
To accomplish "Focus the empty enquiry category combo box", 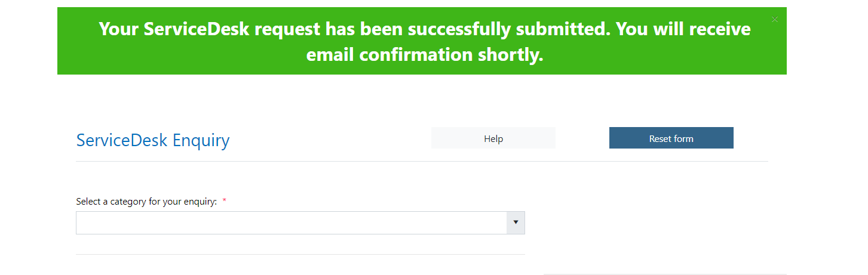I will [291, 223].
